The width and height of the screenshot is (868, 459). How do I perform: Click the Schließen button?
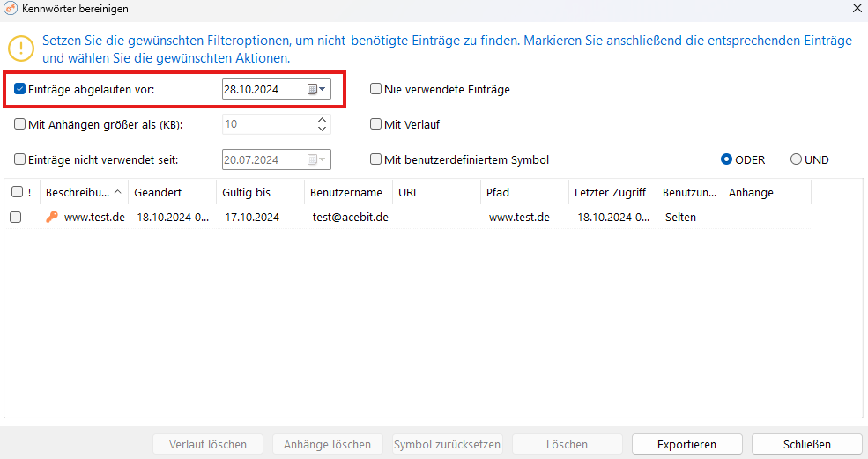pos(806,444)
